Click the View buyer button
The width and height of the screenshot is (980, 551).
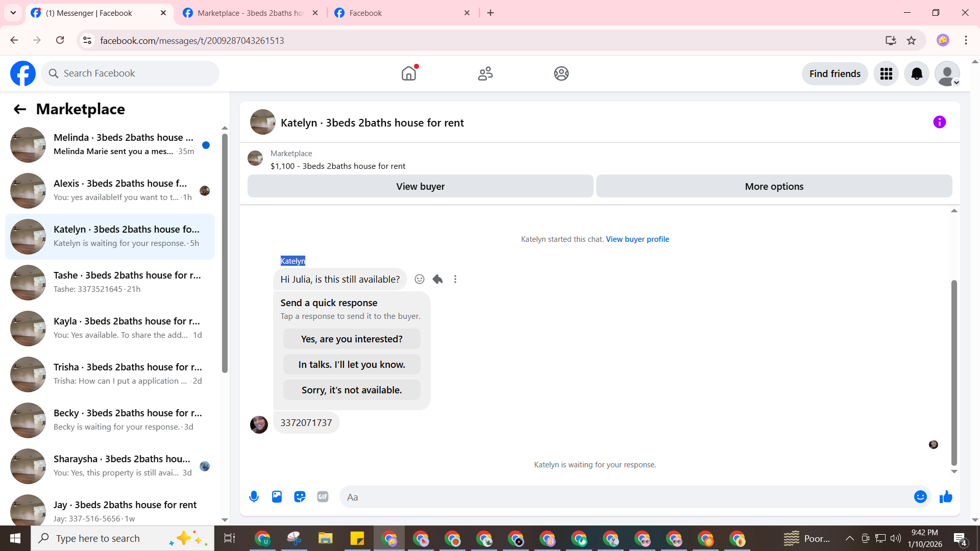[420, 186]
